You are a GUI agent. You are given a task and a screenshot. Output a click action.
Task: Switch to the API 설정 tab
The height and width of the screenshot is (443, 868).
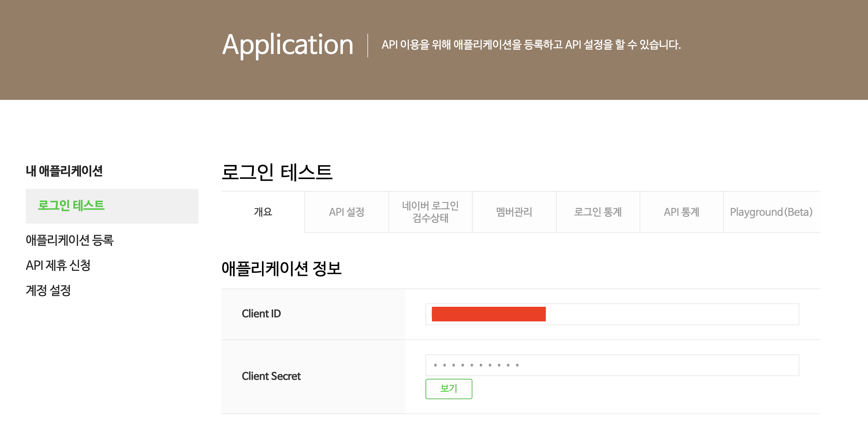tap(346, 212)
